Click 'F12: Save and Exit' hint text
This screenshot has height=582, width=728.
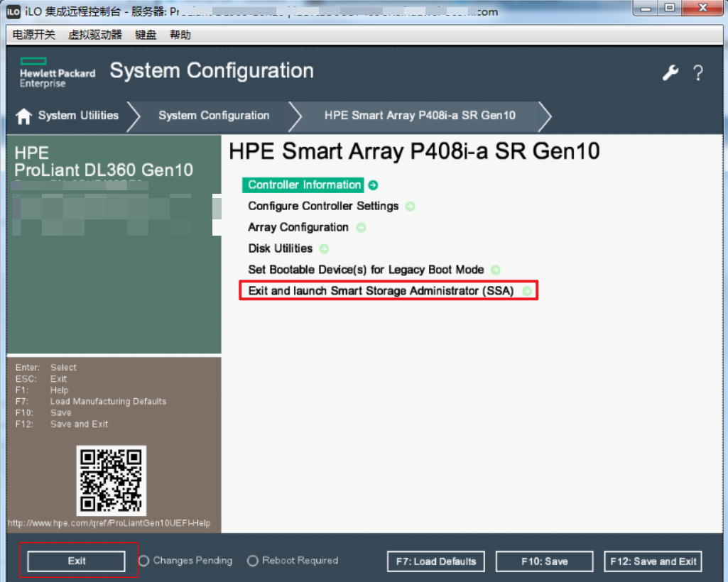pyautogui.click(x=62, y=424)
